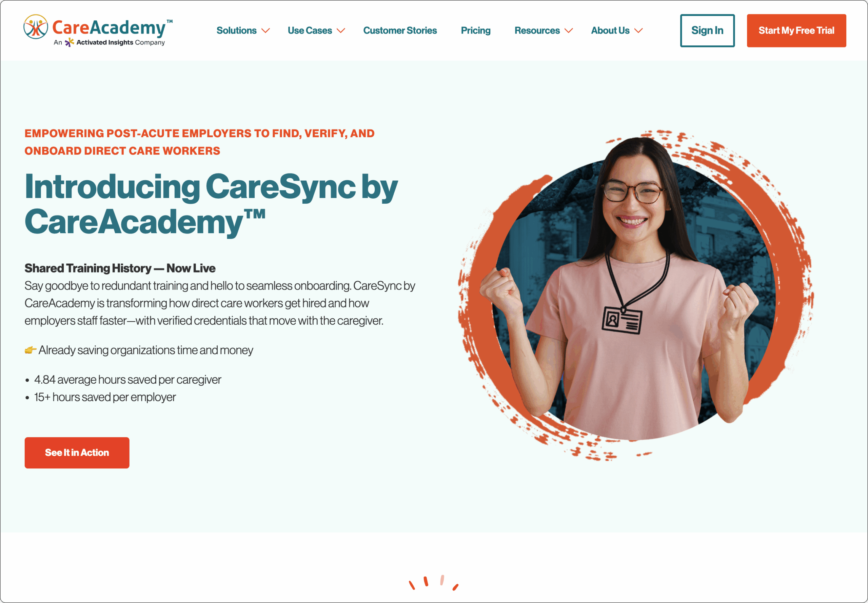This screenshot has height=603, width=868.
Task: Click Start My Free Trial button
Action: [796, 31]
